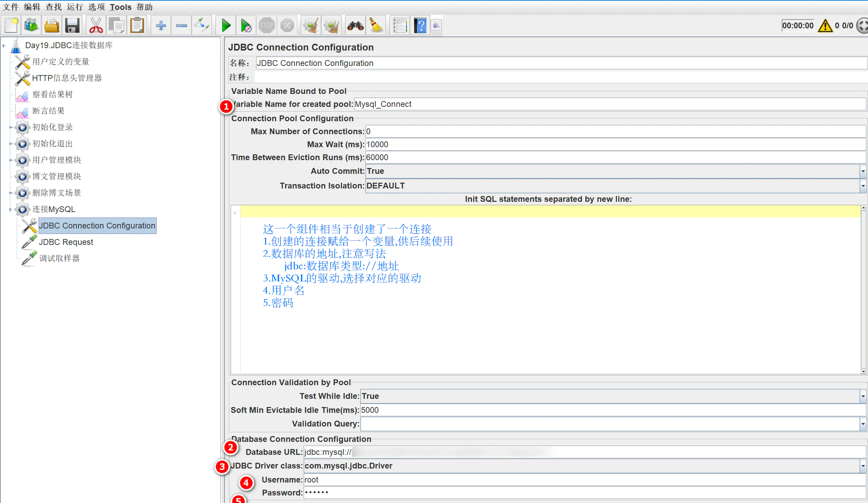Image resolution: width=868 pixels, height=503 pixels.
Task: Open the Tools menu
Action: coord(120,7)
